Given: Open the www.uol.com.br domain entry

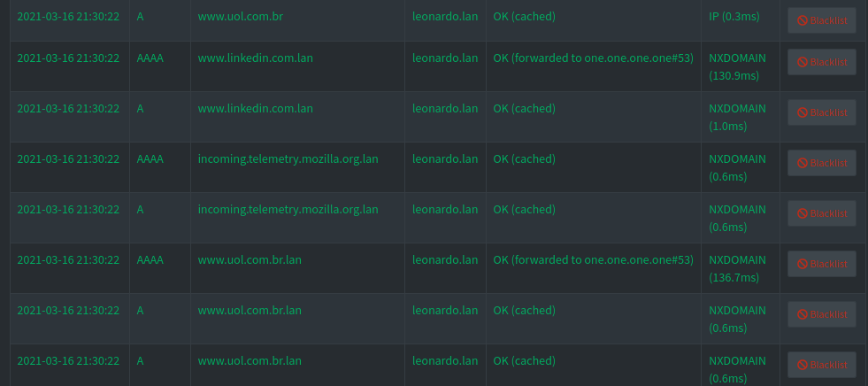Looking at the screenshot, I should click(x=241, y=17).
